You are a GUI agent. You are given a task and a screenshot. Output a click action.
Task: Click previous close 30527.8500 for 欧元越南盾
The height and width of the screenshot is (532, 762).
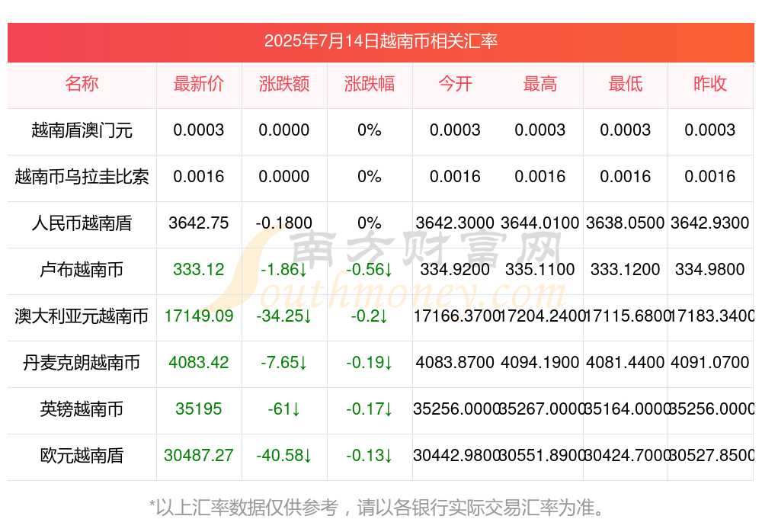(712, 455)
